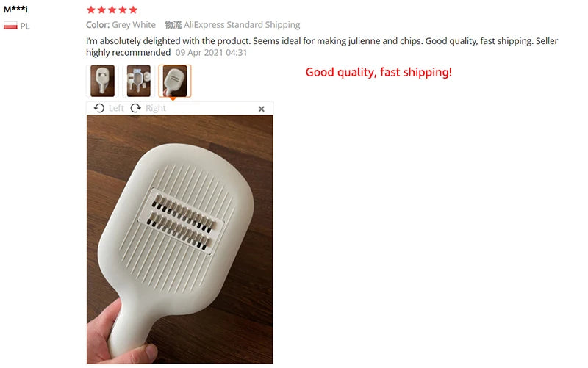Open the first review photo thumbnail
The width and height of the screenshot is (588, 368).
(x=102, y=81)
